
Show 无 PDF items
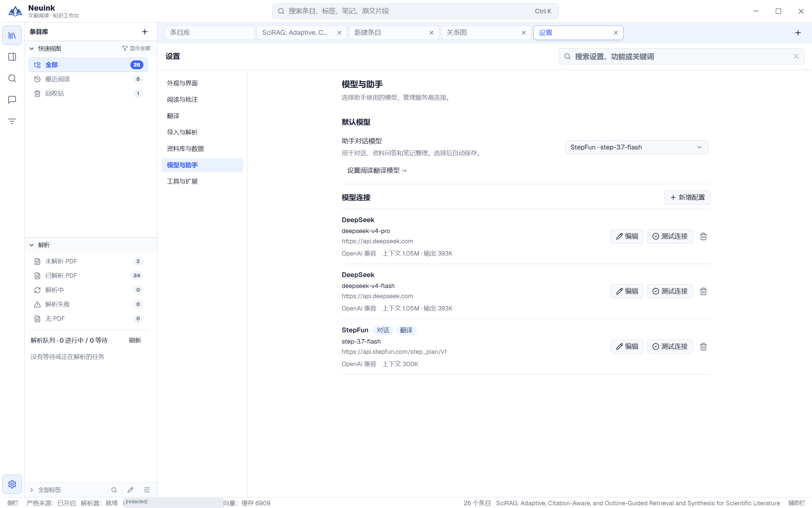[x=88, y=319]
